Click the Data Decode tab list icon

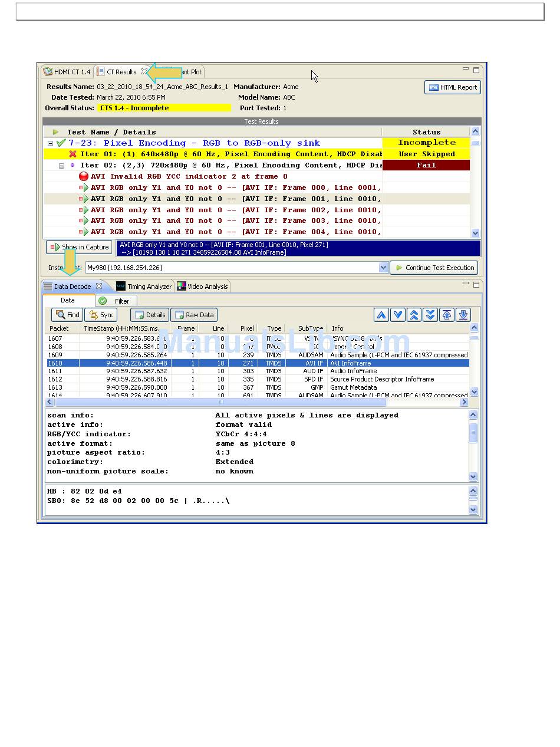pos(48,287)
